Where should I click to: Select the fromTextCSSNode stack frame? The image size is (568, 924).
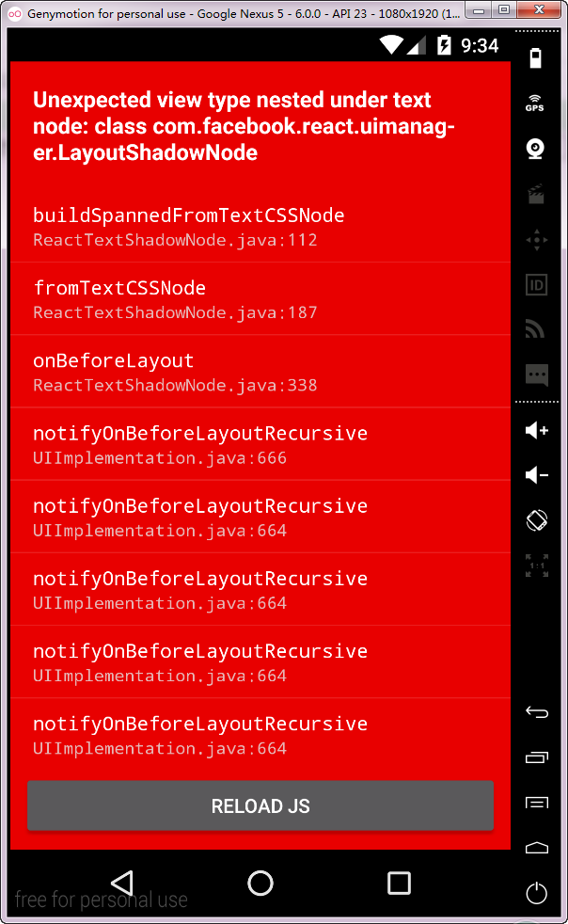pyautogui.click(x=260, y=299)
